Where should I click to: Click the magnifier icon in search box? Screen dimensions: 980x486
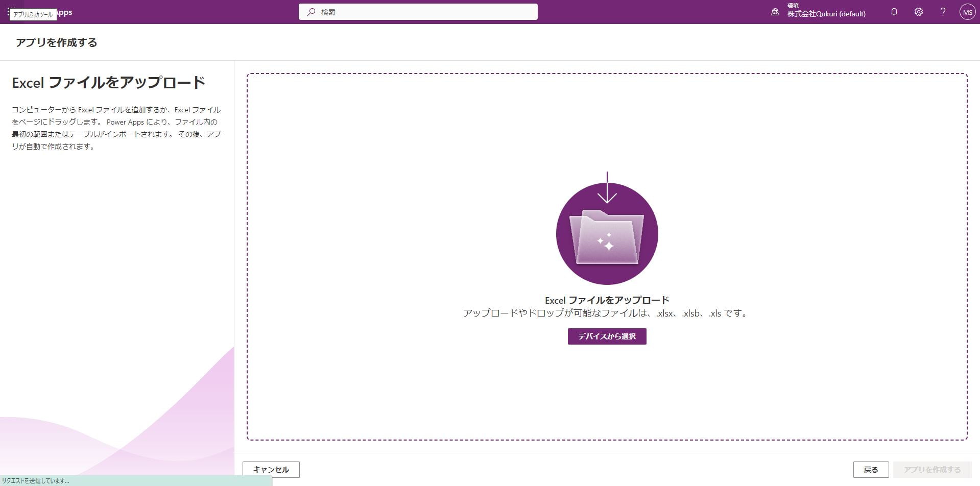(x=310, y=12)
